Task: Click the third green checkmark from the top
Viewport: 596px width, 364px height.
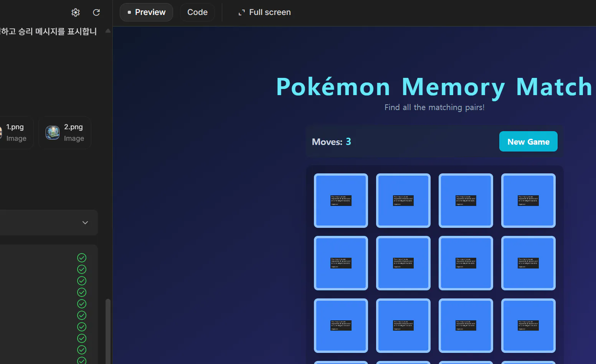Action: pos(82,281)
